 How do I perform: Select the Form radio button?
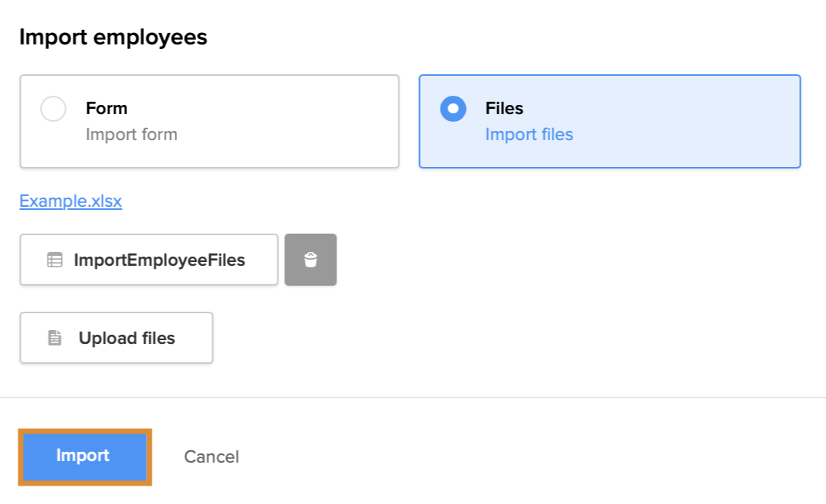(53, 109)
